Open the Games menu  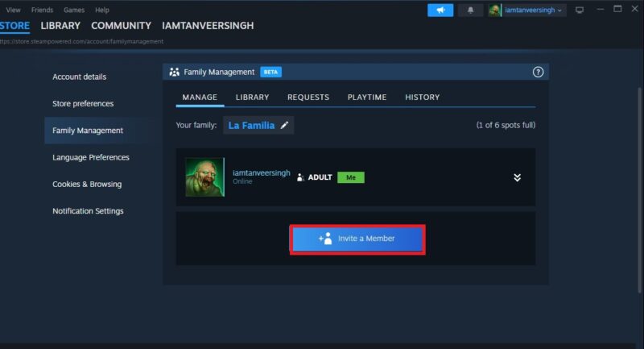tap(74, 10)
